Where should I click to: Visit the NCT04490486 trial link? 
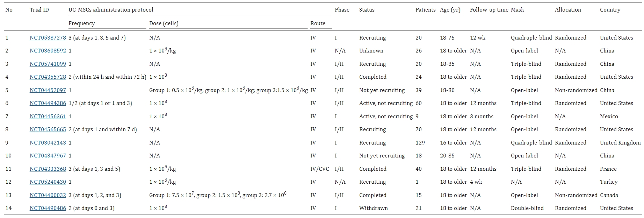click(x=48, y=208)
